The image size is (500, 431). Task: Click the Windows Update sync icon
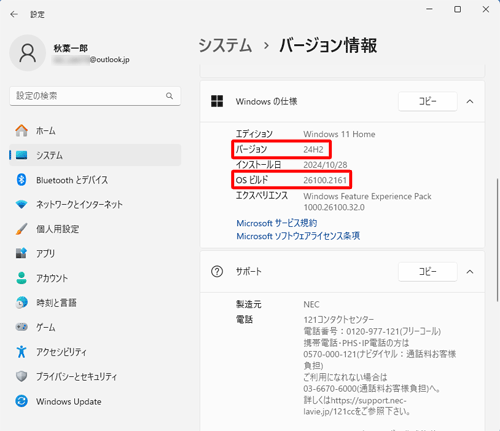click(x=22, y=401)
